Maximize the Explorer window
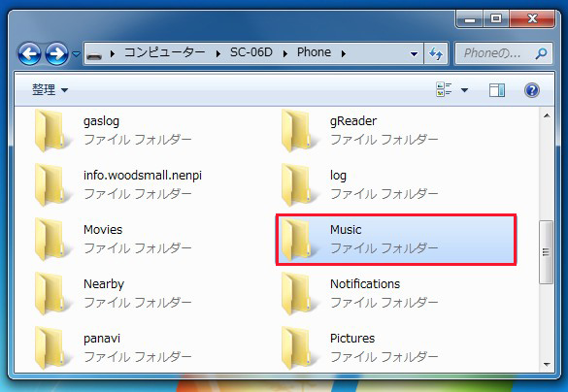 (x=496, y=18)
